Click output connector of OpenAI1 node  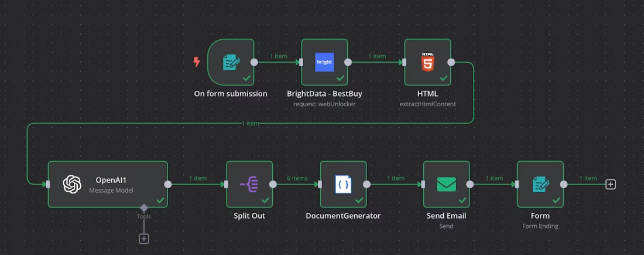point(168,184)
